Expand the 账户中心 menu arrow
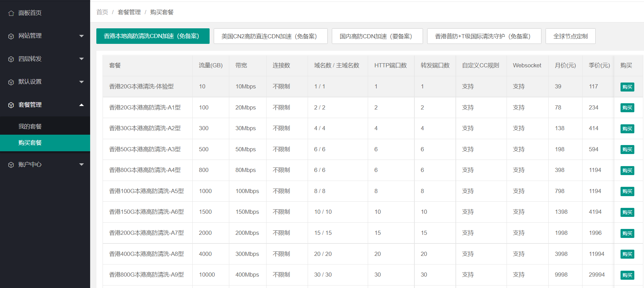The width and height of the screenshot is (644, 288). coord(81,164)
